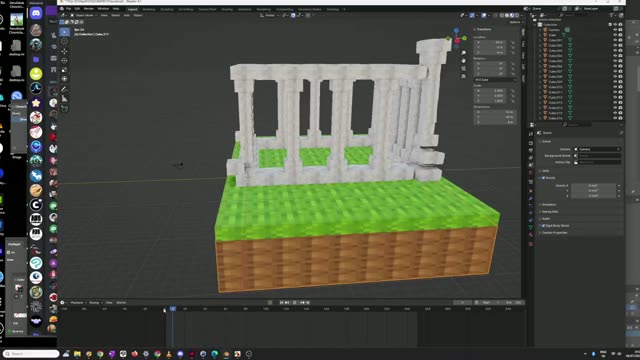The height and width of the screenshot is (360, 640).
Task: Toggle the Gravity checkbox
Action: 543,178
